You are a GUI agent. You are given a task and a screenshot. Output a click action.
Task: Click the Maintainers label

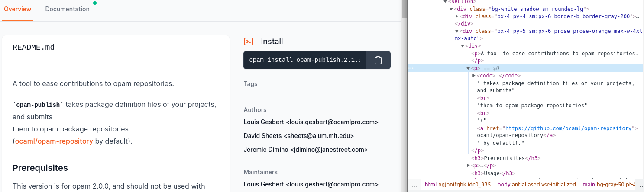click(260, 172)
